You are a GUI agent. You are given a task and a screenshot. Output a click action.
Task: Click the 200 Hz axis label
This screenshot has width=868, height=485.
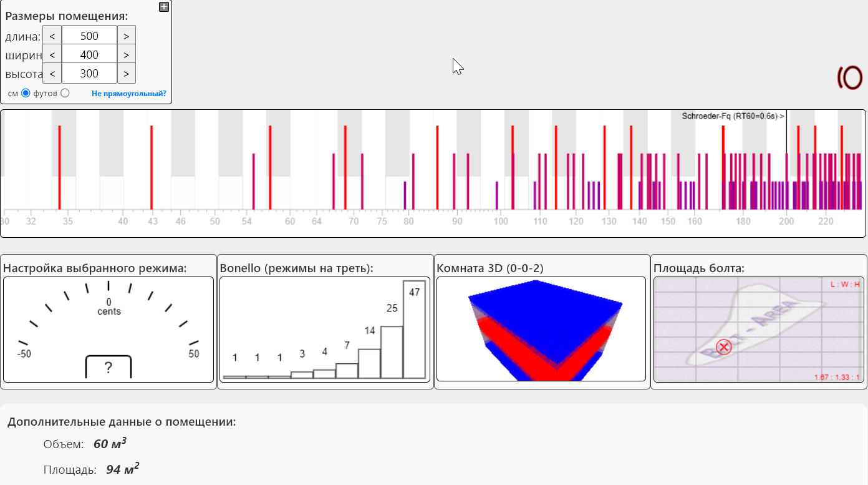pos(786,221)
